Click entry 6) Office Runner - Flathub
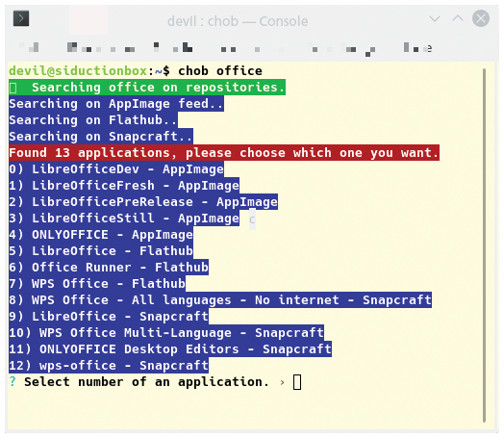 pos(109,268)
